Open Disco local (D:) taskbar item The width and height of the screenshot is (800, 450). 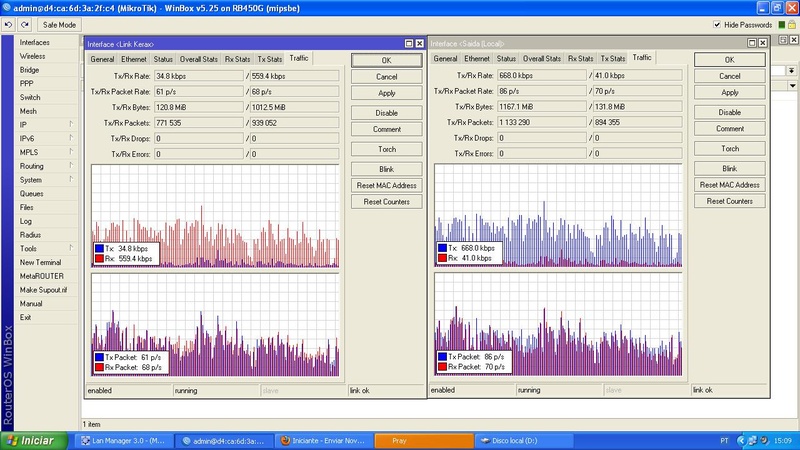tap(525, 441)
